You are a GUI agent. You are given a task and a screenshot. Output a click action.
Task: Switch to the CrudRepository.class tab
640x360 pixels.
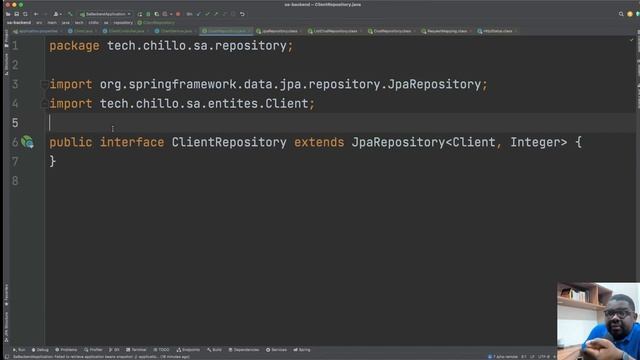pos(392,31)
